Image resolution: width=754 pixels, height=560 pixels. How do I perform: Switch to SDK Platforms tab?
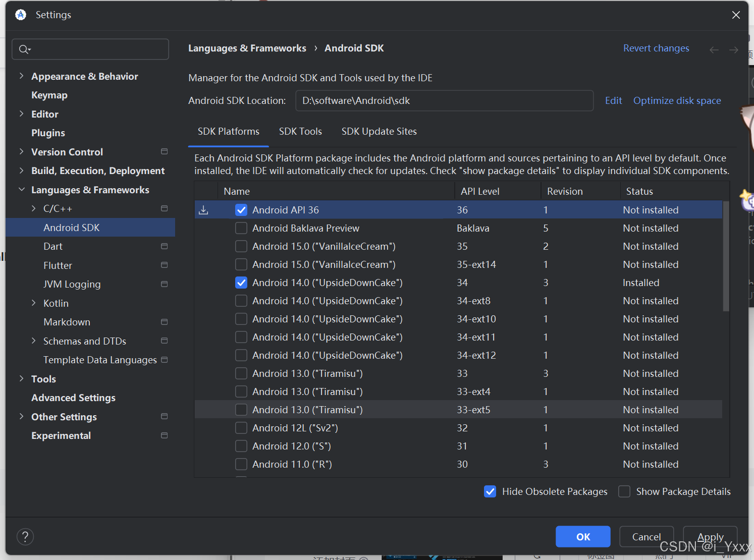tap(229, 131)
